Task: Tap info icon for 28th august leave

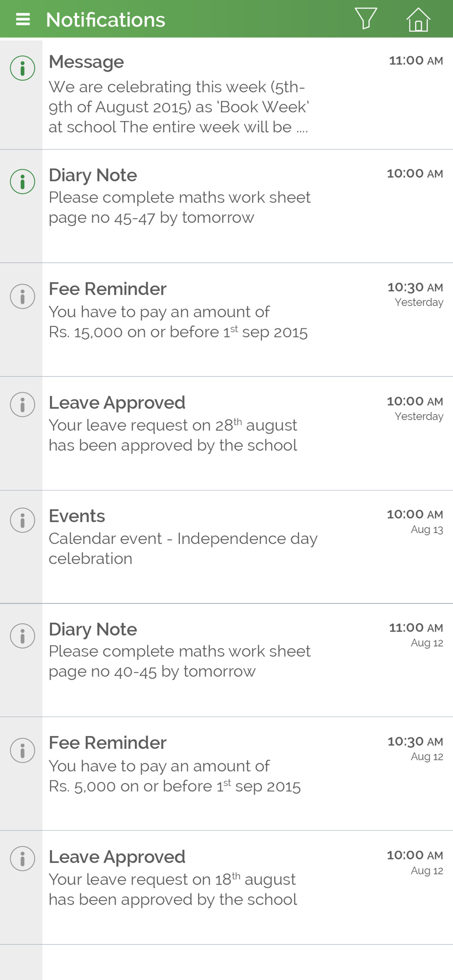Action: (x=23, y=405)
